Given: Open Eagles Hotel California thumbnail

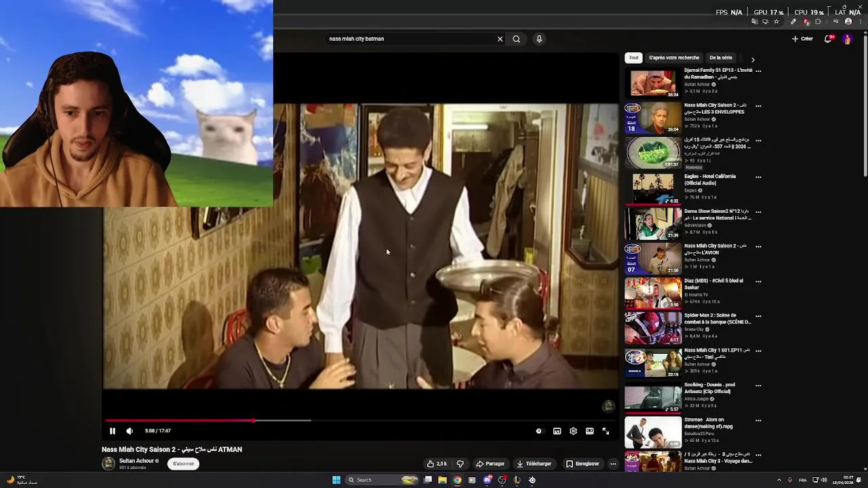Looking at the screenshot, I should (653, 188).
